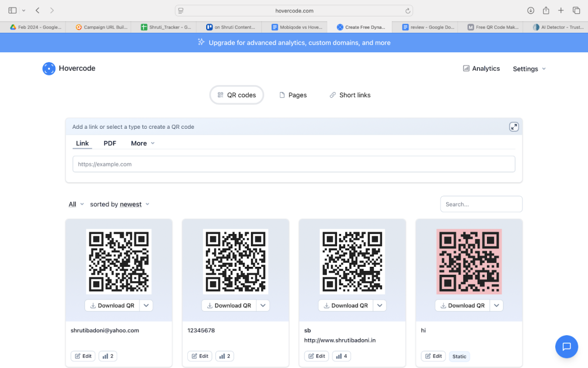This screenshot has height=368, width=588.
Task: Download QR for shrutibadoni@yahoo.com
Action: coord(111,305)
